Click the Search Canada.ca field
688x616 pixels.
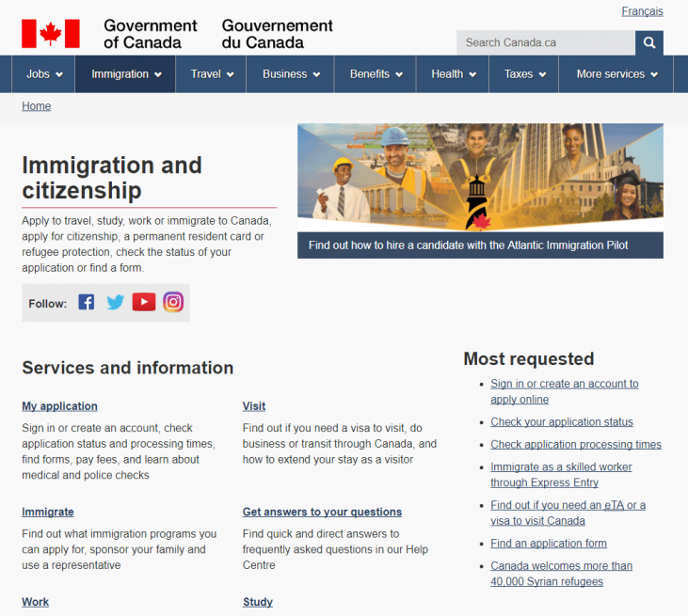pyautogui.click(x=545, y=42)
